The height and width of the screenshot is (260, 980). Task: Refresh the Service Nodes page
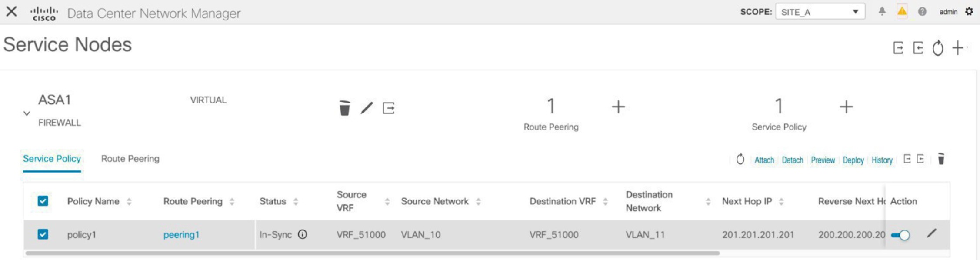[x=938, y=47]
